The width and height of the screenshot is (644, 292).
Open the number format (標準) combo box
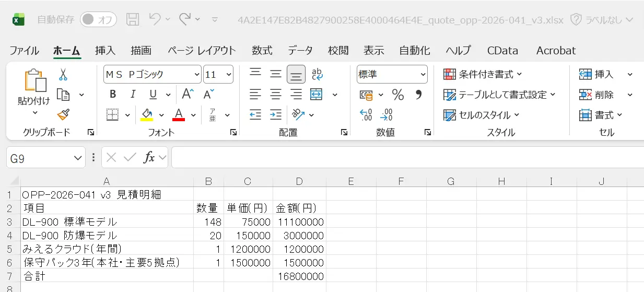[392, 75]
